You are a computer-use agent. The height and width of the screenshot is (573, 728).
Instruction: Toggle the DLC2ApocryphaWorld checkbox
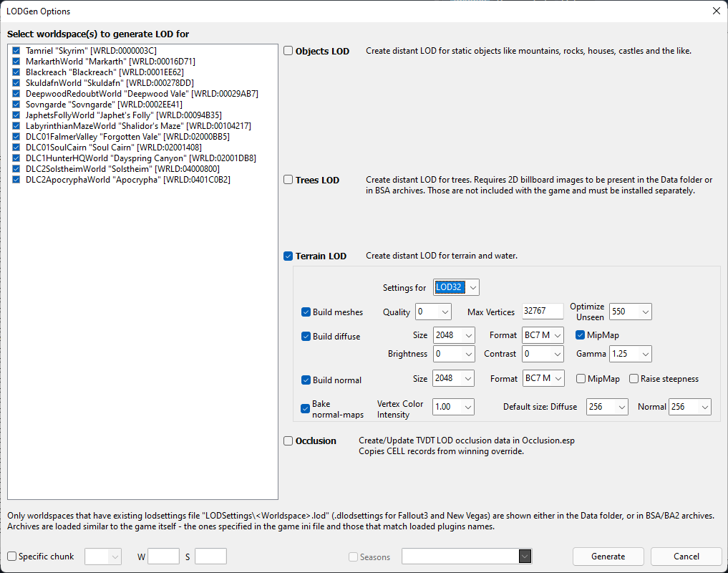point(16,179)
